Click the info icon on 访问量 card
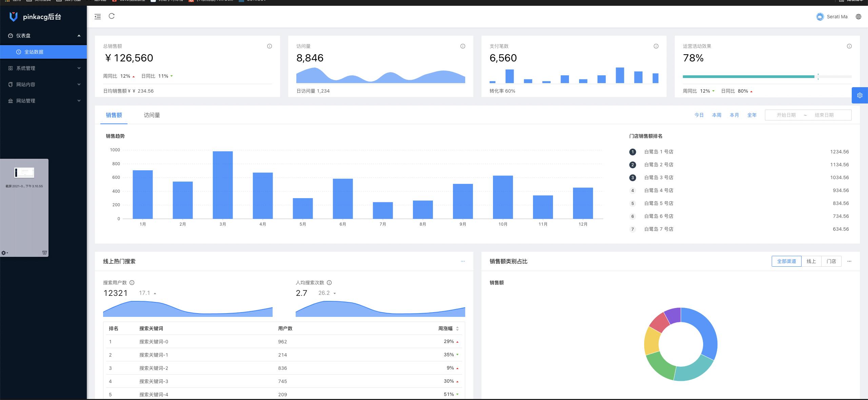This screenshot has width=868, height=400. pos(462,46)
